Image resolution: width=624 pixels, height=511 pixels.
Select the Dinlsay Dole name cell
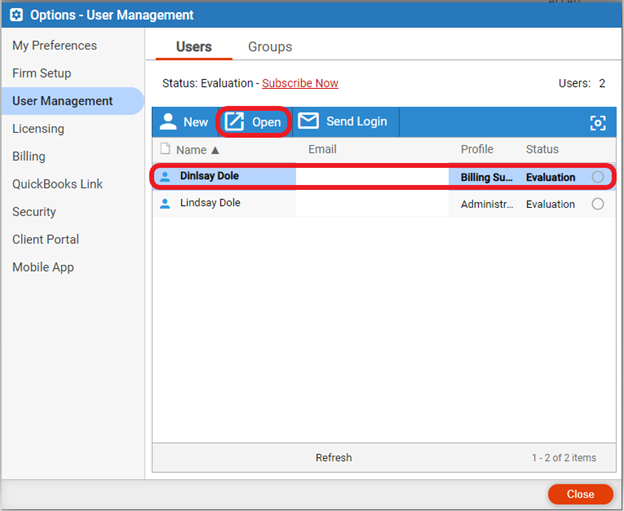pyautogui.click(x=209, y=176)
